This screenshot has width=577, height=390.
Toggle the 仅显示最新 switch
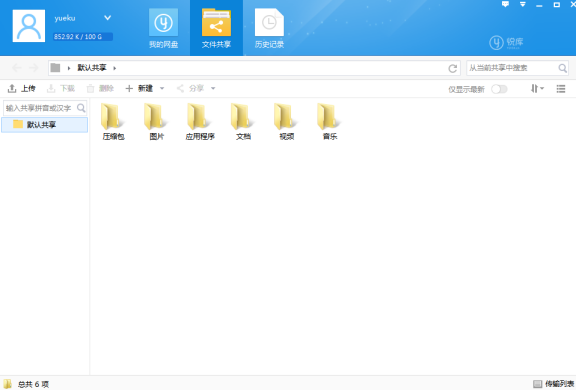click(x=499, y=89)
